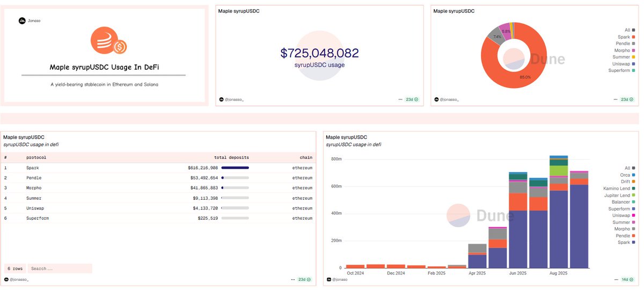
Task: Toggle Pendle in the pie chart legend
Action: (x=625, y=44)
